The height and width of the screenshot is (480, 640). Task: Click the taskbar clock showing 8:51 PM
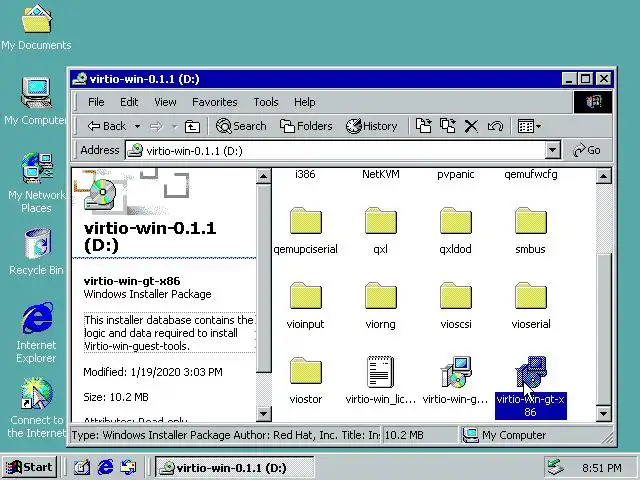pos(602,468)
